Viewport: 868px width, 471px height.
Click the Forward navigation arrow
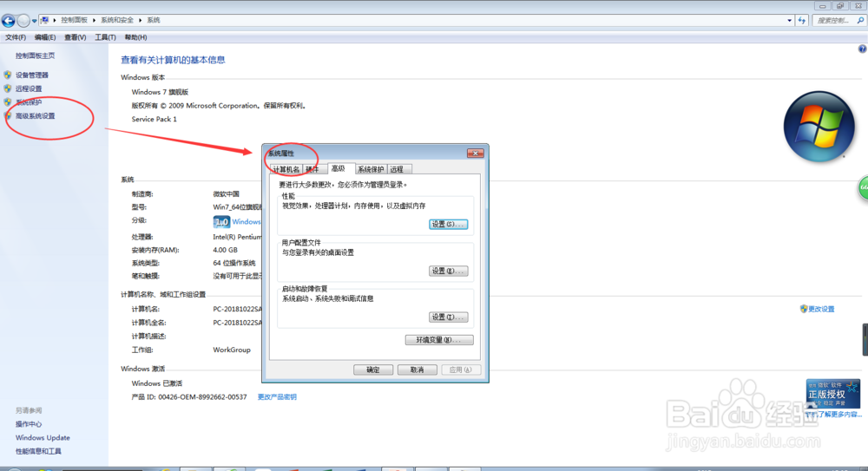[x=23, y=21]
